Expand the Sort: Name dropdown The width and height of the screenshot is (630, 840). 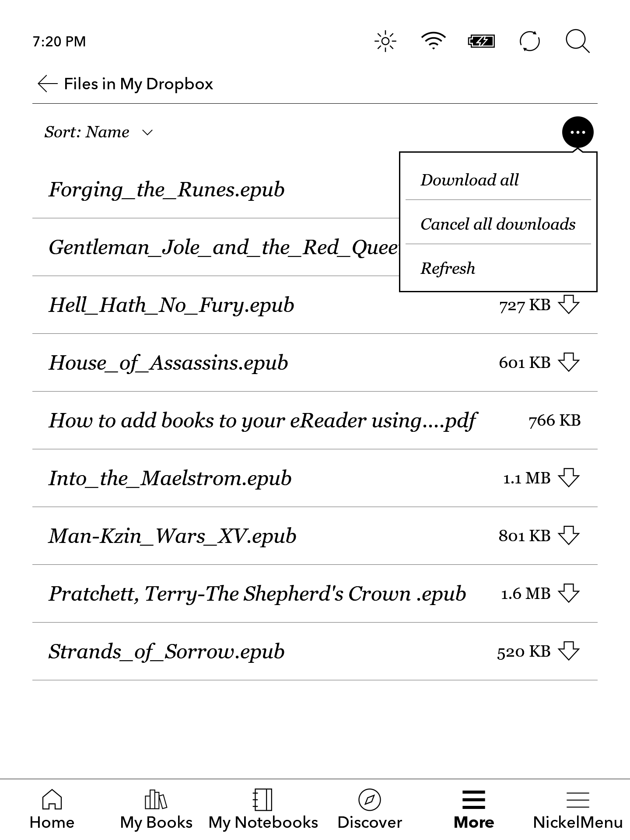coord(98,132)
